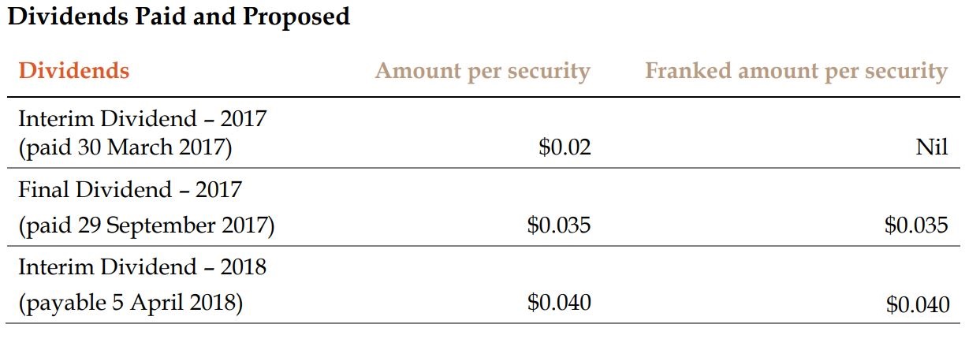Click the '(paid 30 March 2017)' text
The width and height of the screenshot is (980, 350).
click(x=125, y=148)
